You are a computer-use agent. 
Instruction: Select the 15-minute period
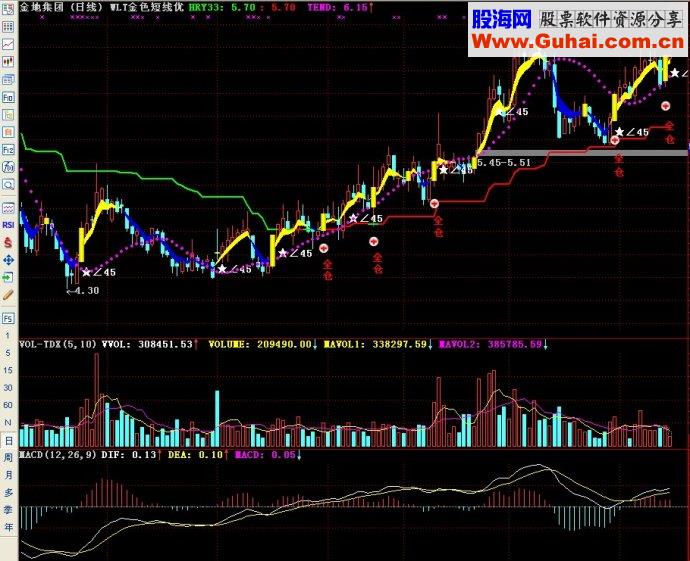click(8, 370)
